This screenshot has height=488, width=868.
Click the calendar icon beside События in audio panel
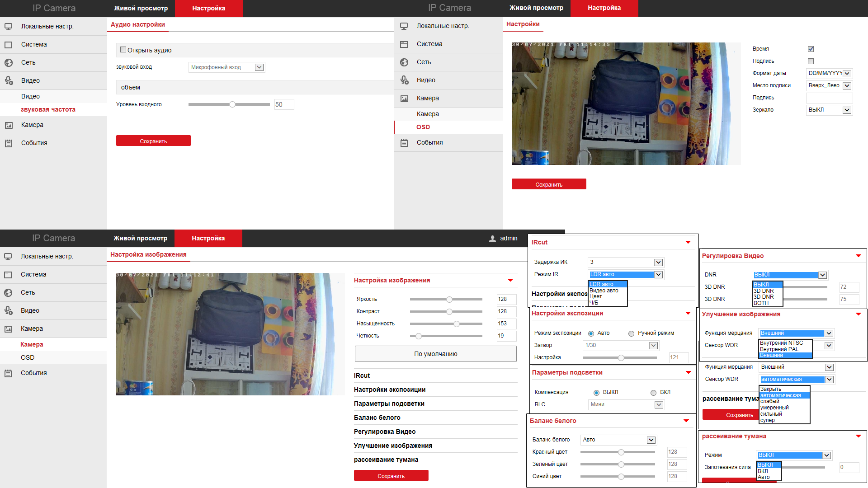[x=8, y=143]
